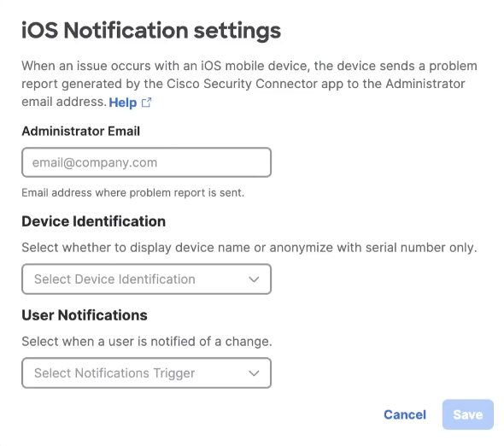
Task: Cancel the iOS Notification settings dialog
Action: pos(405,414)
